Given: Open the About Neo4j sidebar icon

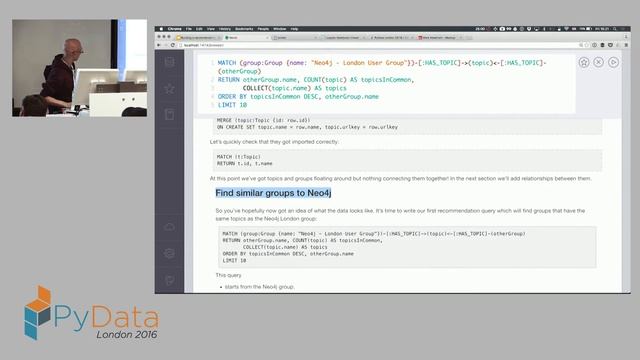Looking at the screenshot, I should [169, 280].
